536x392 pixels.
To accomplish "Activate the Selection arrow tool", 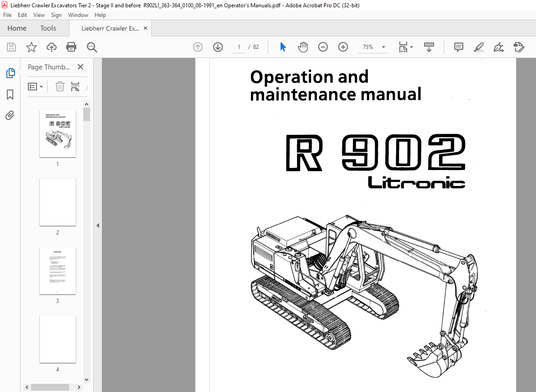I will [x=283, y=47].
